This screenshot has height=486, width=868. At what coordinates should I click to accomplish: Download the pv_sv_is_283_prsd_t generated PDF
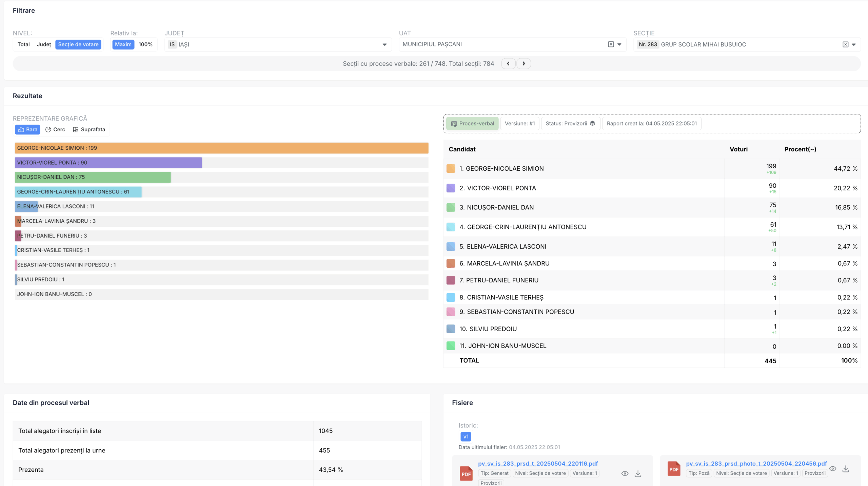[638, 473]
